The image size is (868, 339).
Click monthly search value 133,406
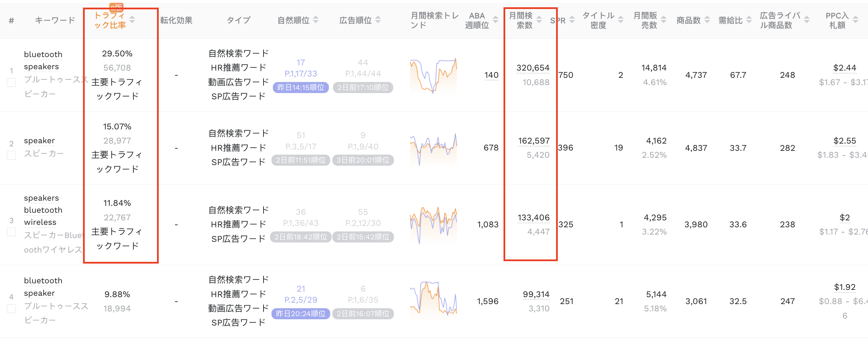coord(534,218)
